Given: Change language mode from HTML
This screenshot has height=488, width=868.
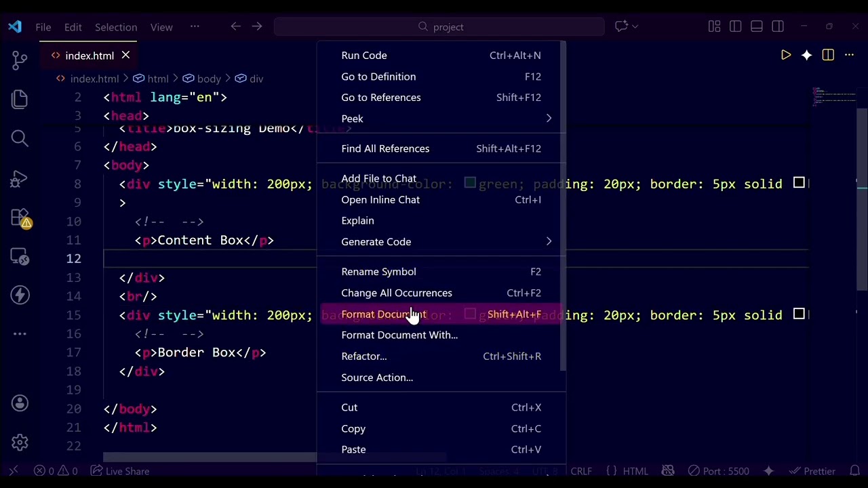Looking at the screenshot, I should [635, 471].
